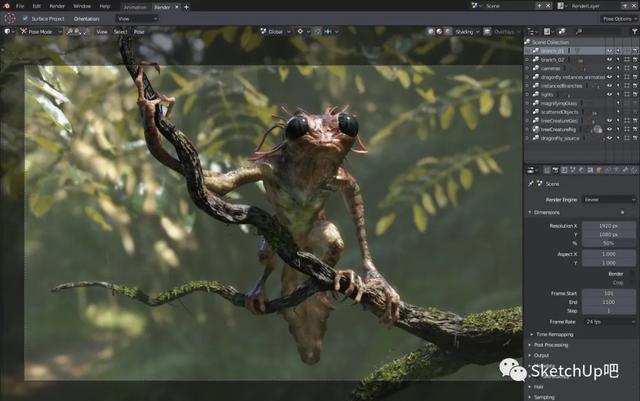The width and height of the screenshot is (640, 401).
Task: Edit the Aspect X value
Action: click(609, 254)
